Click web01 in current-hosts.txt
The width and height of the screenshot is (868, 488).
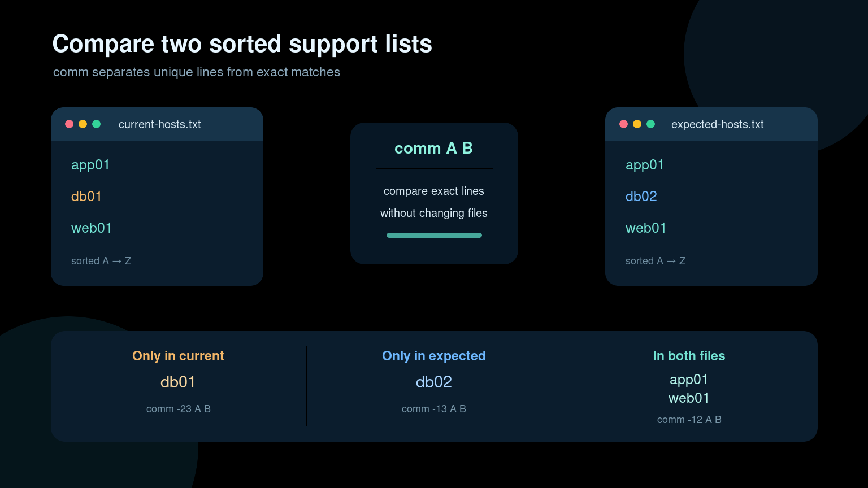click(x=92, y=228)
